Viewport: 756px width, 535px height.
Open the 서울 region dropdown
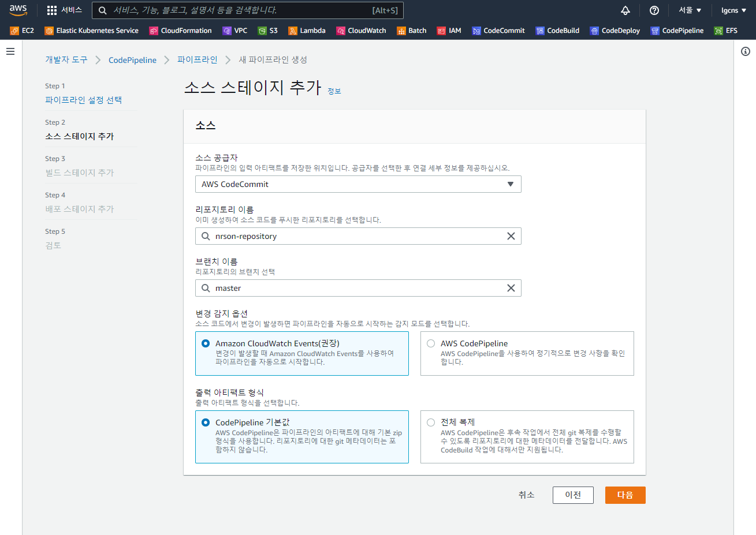pyautogui.click(x=690, y=10)
